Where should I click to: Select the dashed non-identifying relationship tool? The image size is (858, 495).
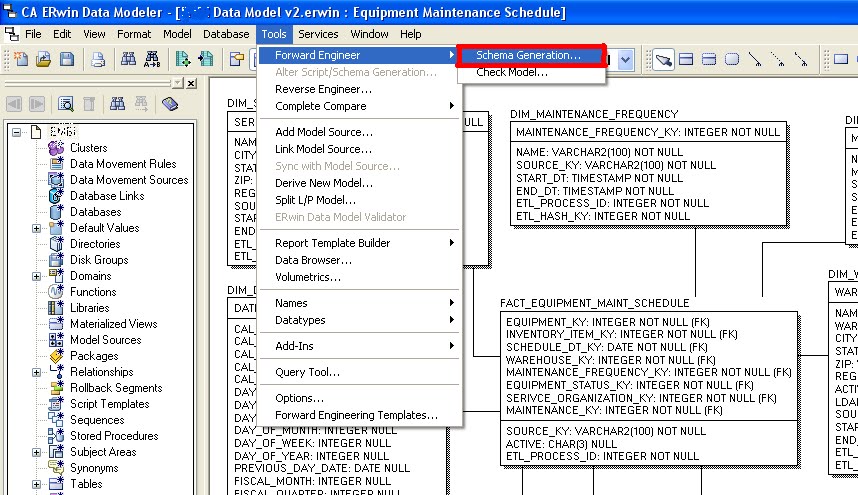[x=801, y=59]
